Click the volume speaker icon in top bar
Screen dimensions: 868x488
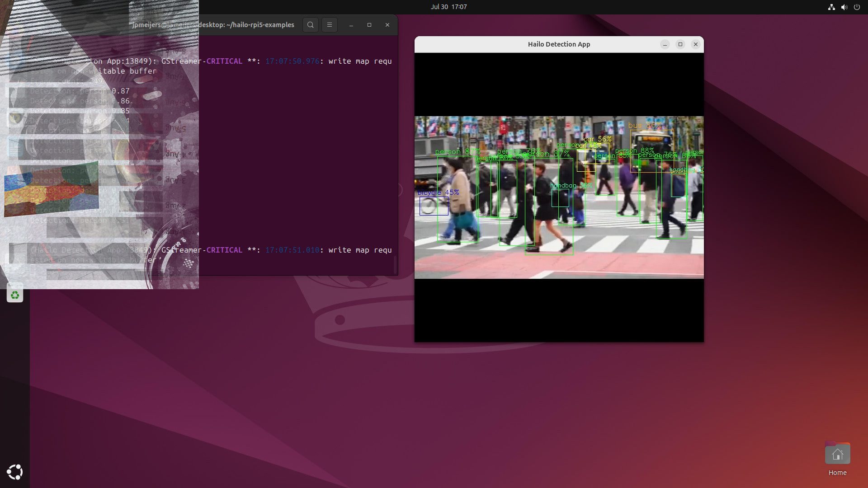844,7
